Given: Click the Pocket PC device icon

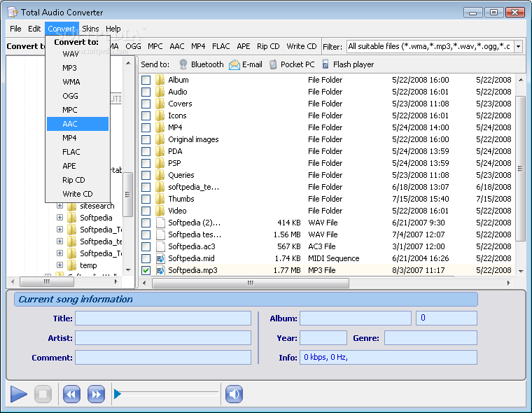Looking at the screenshot, I should click(x=273, y=64).
